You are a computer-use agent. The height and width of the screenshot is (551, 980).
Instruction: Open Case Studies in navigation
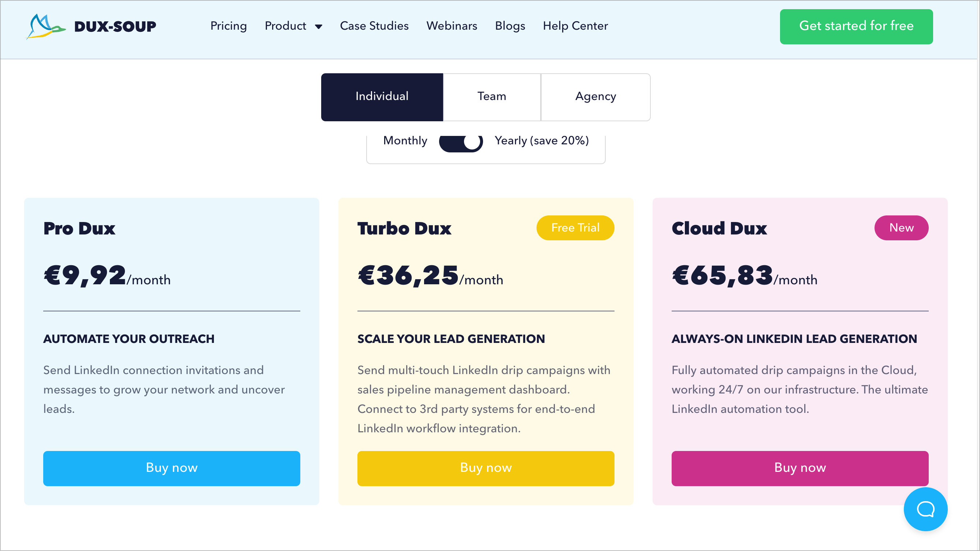(374, 26)
